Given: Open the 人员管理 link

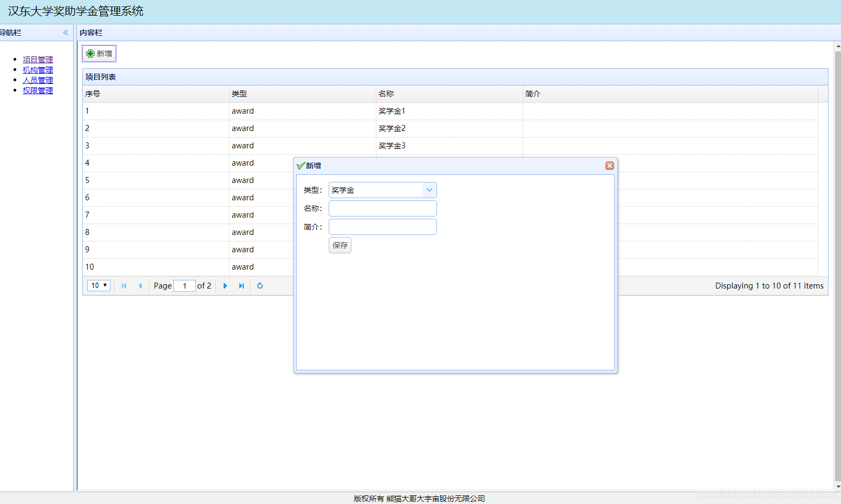Looking at the screenshot, I should (x=38, y=80).
